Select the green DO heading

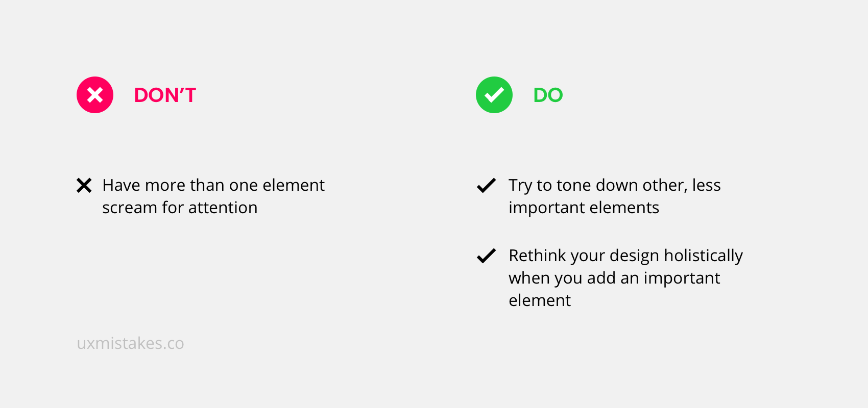pos(548,95)
